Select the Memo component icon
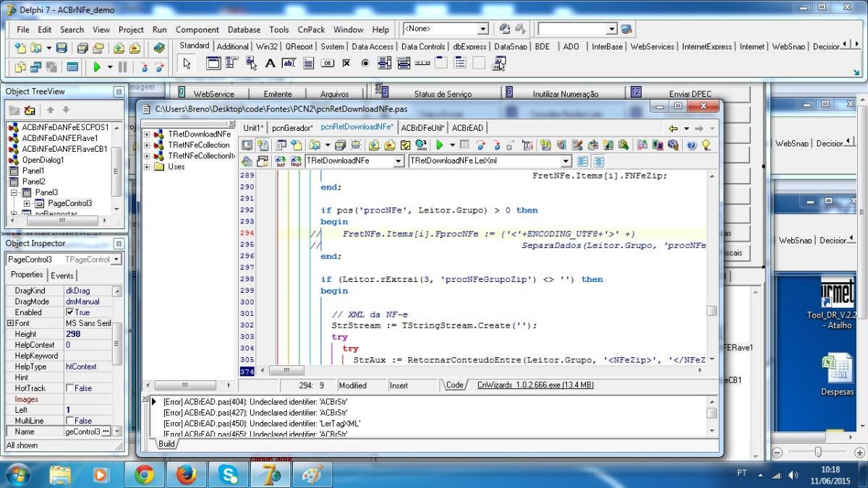Image resolution: width=868 pixels, height=488 pixels. tap(308, 64)
